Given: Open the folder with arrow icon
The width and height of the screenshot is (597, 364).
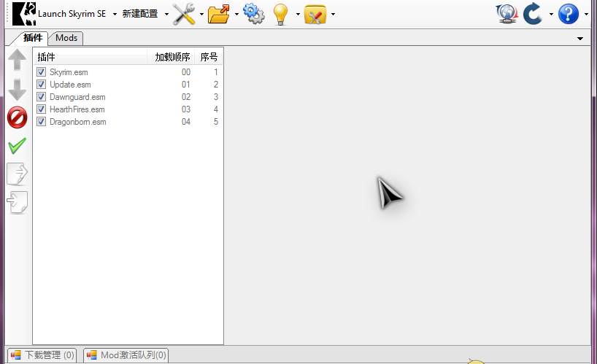Looking at the screenshot, I should click(x=219, y=14).
